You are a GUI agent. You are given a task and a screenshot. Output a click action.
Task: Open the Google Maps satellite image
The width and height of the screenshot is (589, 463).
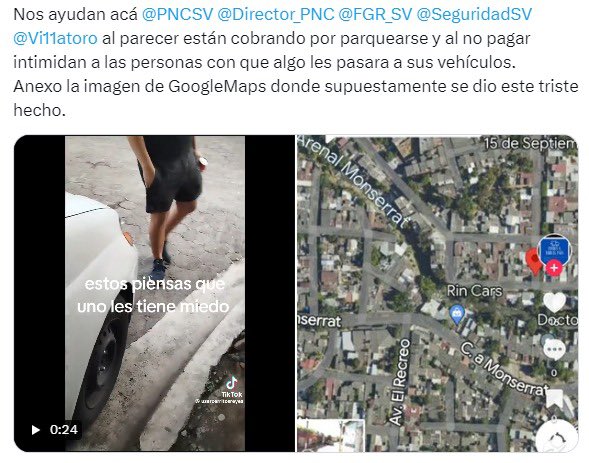click(437, 294)
